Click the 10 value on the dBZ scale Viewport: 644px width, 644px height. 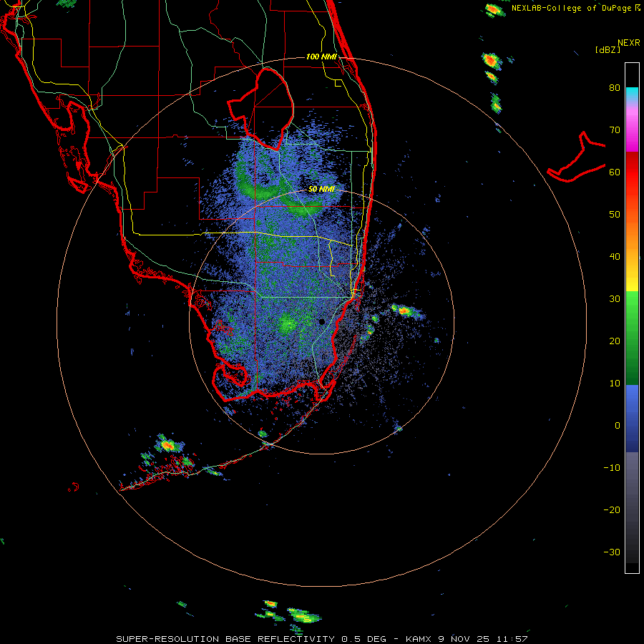coord(615,384)
